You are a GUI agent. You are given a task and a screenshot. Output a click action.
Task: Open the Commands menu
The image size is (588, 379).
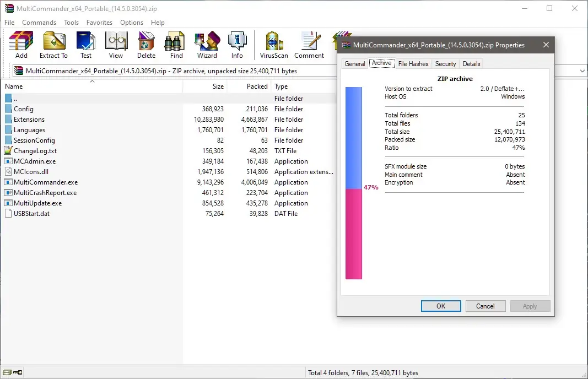click(x=39, y=23)
